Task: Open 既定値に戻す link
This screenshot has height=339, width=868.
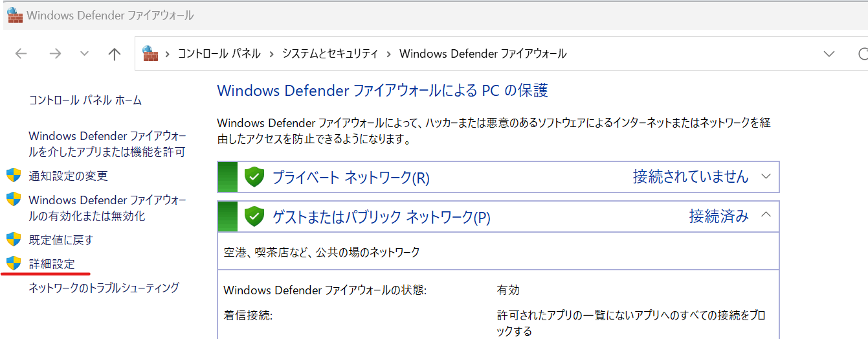Action: point(61,240)
